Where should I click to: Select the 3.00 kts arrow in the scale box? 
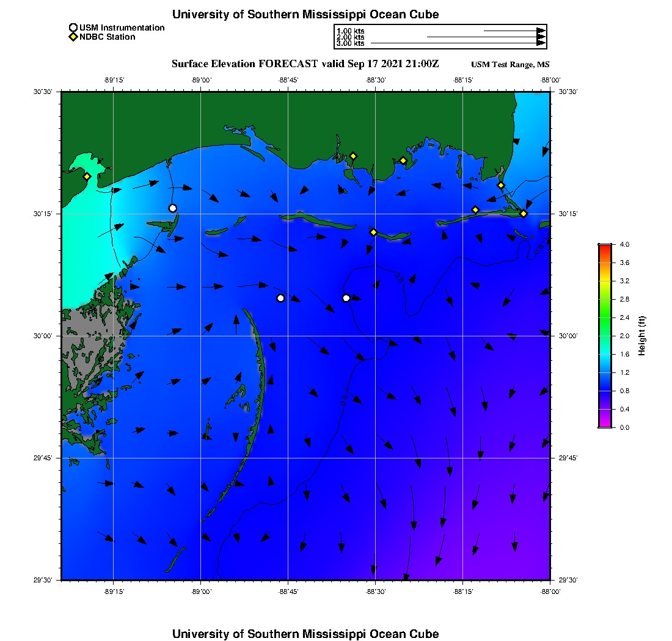[458, 43]
